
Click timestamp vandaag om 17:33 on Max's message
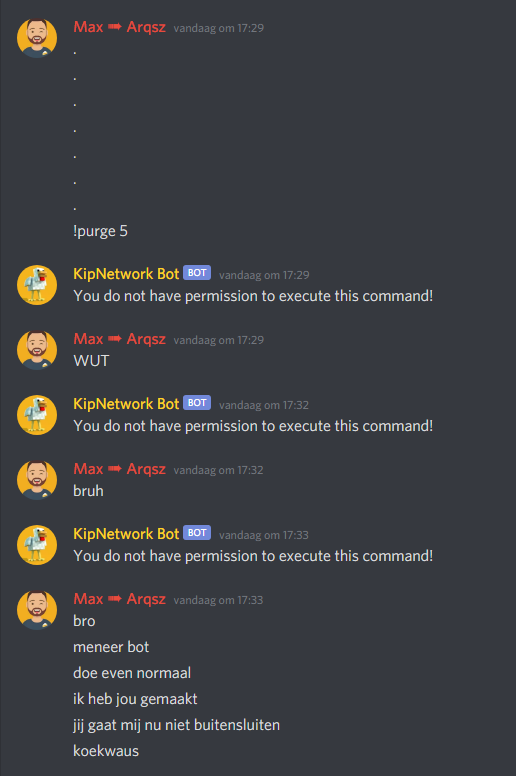tap(218, 600)
